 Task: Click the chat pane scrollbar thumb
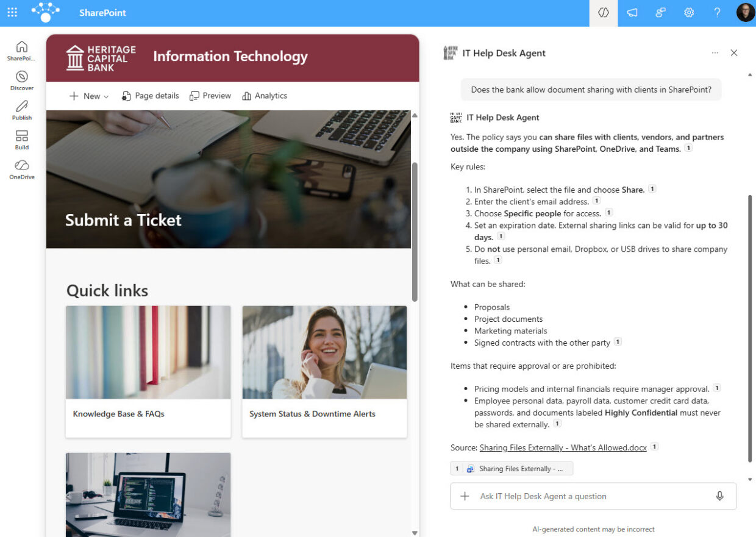click(x=750, y=329)
